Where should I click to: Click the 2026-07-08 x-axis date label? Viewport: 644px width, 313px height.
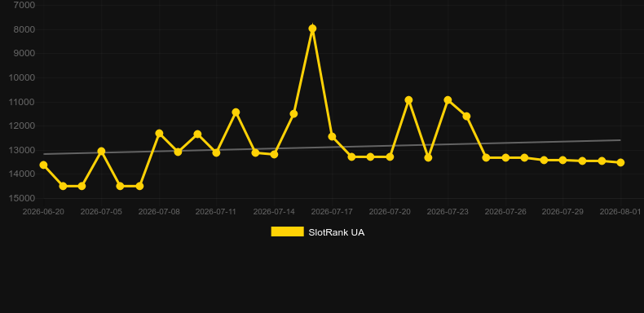point(159,212)
